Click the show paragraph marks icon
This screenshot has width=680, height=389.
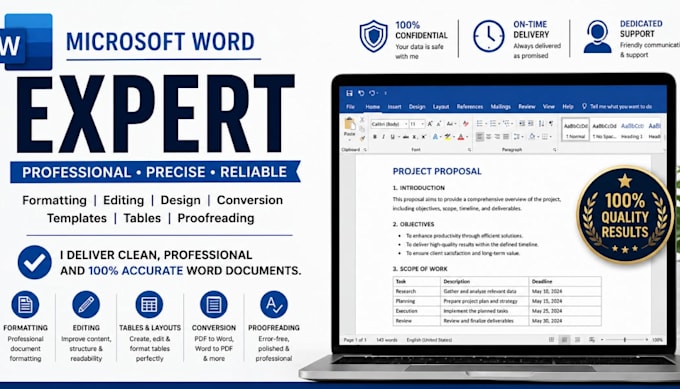[551, 124]
